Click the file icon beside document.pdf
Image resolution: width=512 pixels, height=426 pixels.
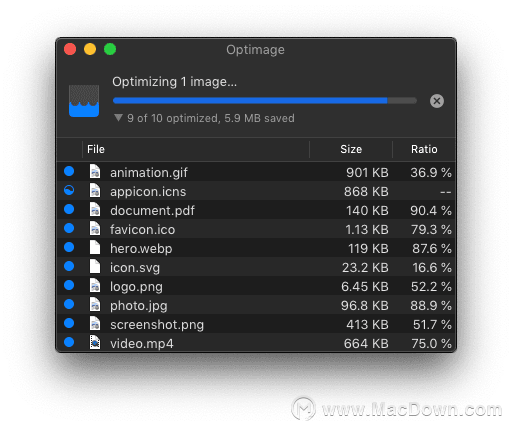tap(95, 209)
